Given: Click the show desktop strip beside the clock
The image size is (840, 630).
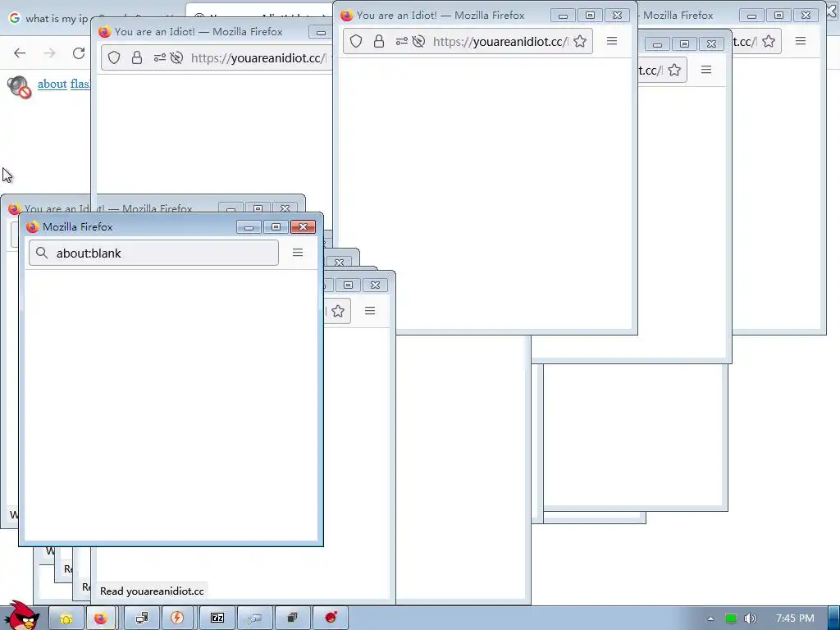Looking at the screenshot, I should pyautogui.click(x=833, y=619).
